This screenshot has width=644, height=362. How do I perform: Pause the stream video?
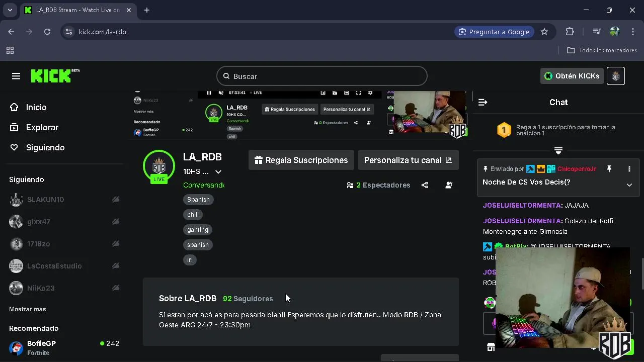[x=209, y=93]
